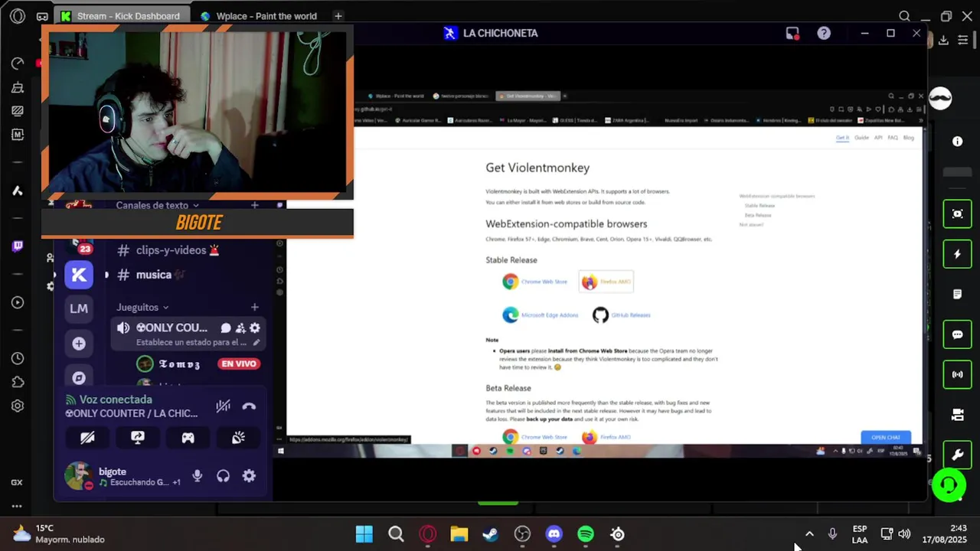Click the GX Control speed icon
Screen dimensions: 980x551
(18, 64)
